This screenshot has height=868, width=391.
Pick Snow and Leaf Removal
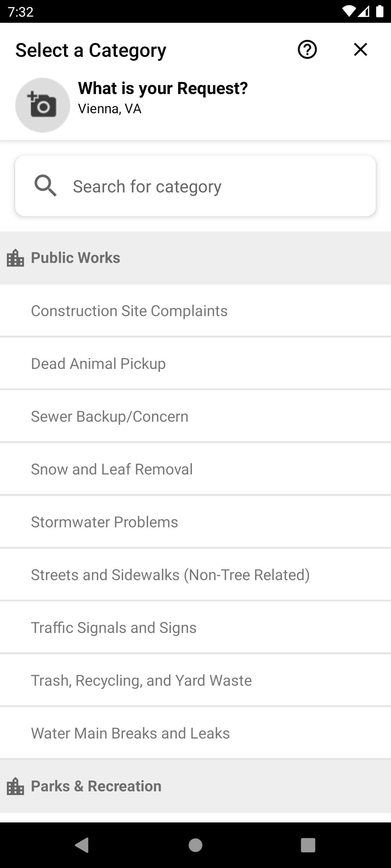195,469
